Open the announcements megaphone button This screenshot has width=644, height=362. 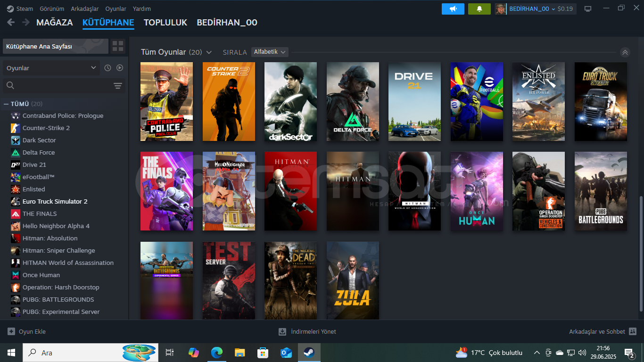tap(453, 9)
